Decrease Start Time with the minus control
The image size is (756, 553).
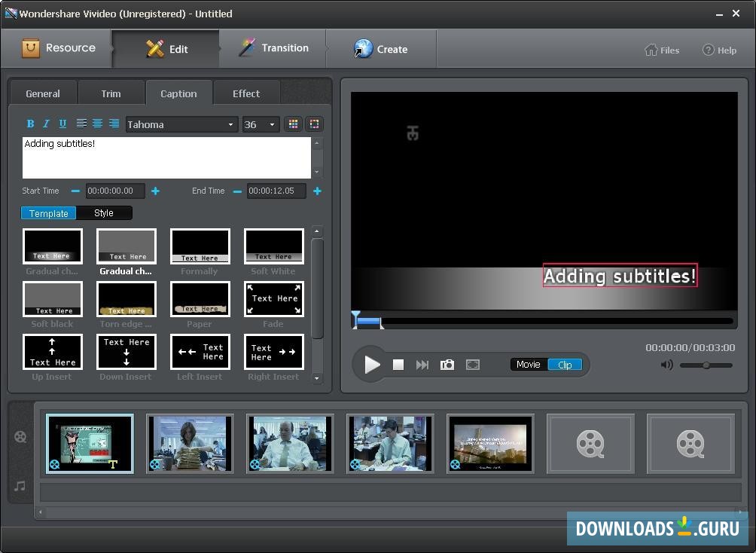coord(75,191)
